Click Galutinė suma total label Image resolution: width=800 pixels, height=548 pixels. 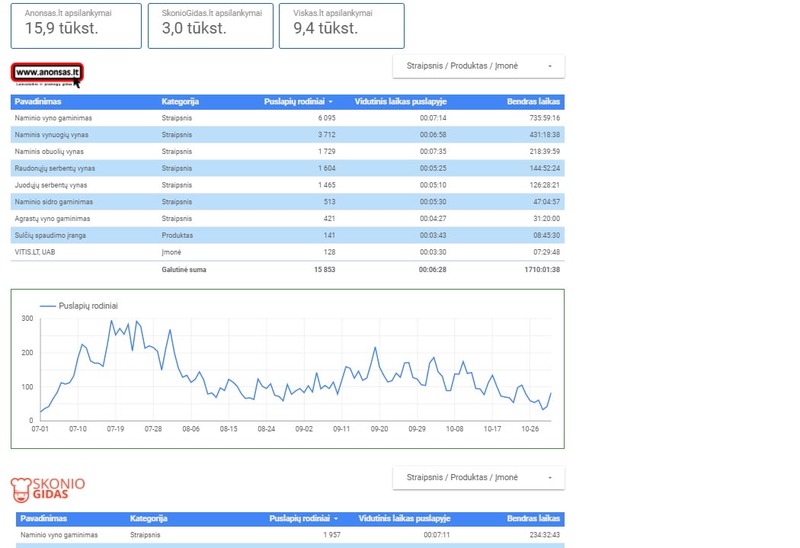(x=184, y=269)
